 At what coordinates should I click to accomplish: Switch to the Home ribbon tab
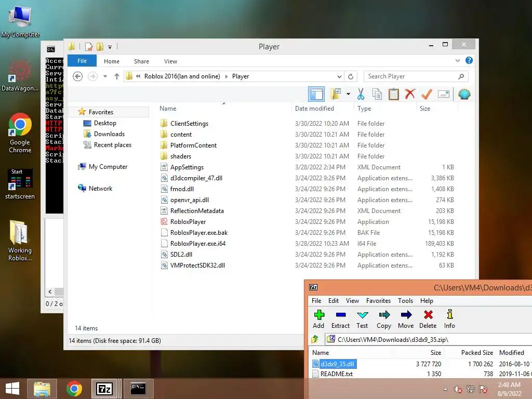(112, 61)
